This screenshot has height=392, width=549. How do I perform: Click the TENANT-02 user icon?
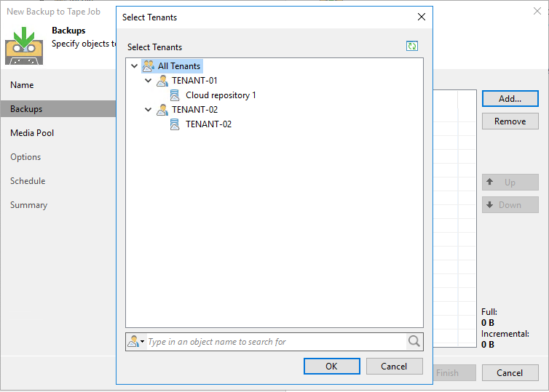(x=162, y=110)
